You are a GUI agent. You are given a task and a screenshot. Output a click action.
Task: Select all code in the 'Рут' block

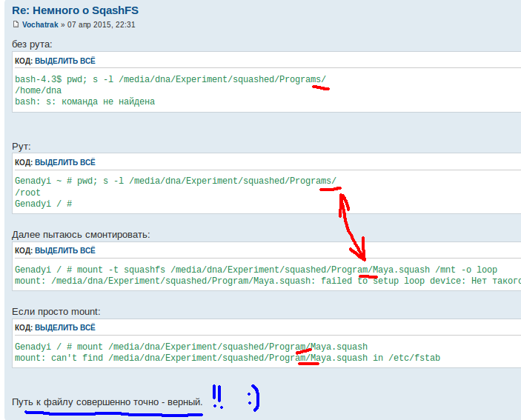65,162
